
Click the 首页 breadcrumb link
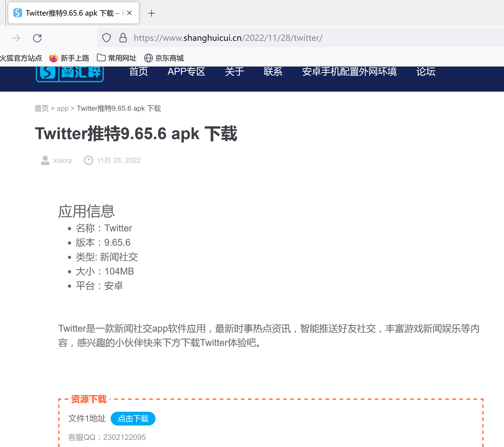42,108
